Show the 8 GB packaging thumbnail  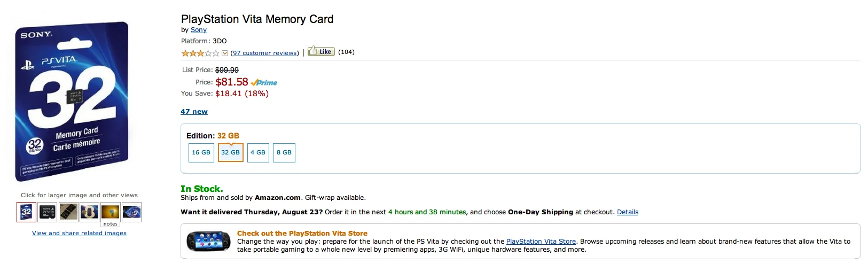[89, 212]
